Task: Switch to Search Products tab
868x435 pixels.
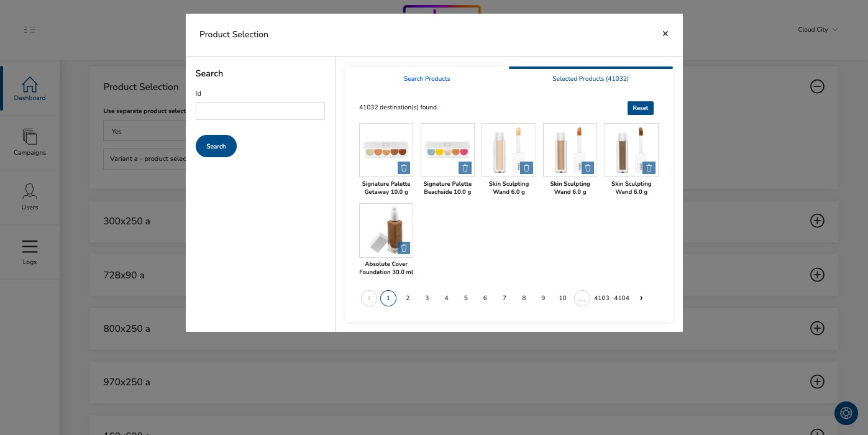Action: click(x=427, y=79)
